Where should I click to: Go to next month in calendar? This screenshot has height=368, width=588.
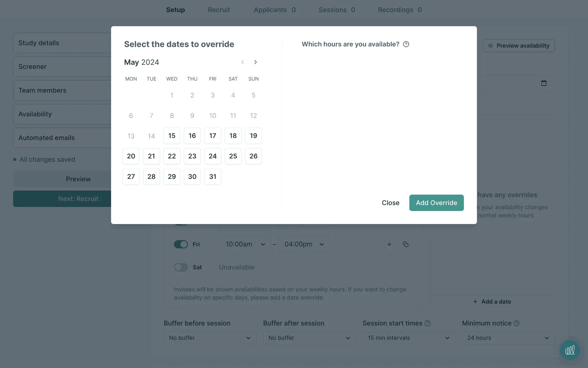(255, 62)
